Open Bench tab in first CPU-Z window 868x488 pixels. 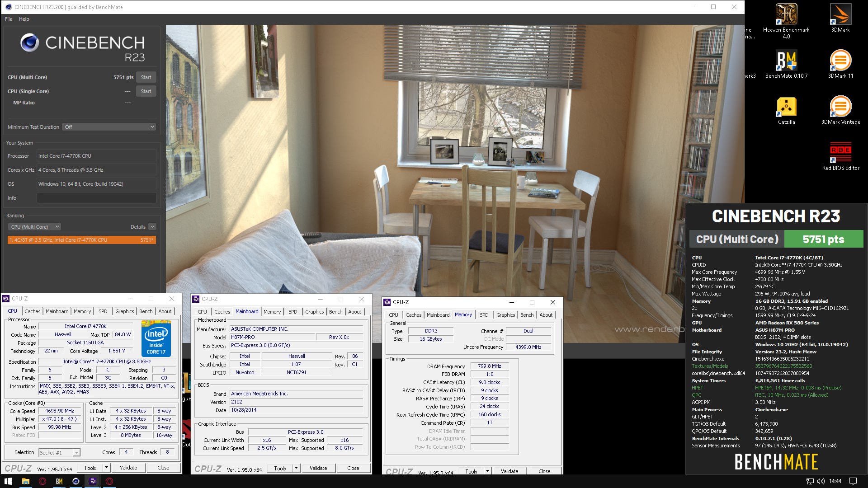click(x=146, y=311)
